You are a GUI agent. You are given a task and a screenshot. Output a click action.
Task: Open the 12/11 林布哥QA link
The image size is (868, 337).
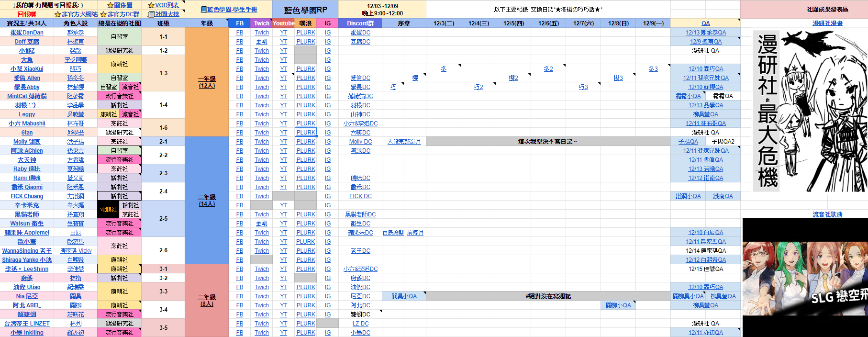(705, 124)
